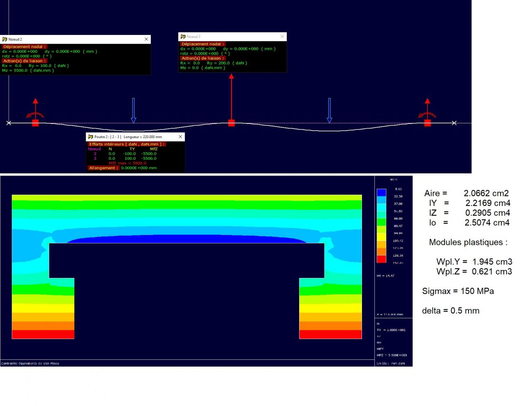Click the 'Modules plastiques :' heading
Screen dimensions: 532x406
(468, 243)
